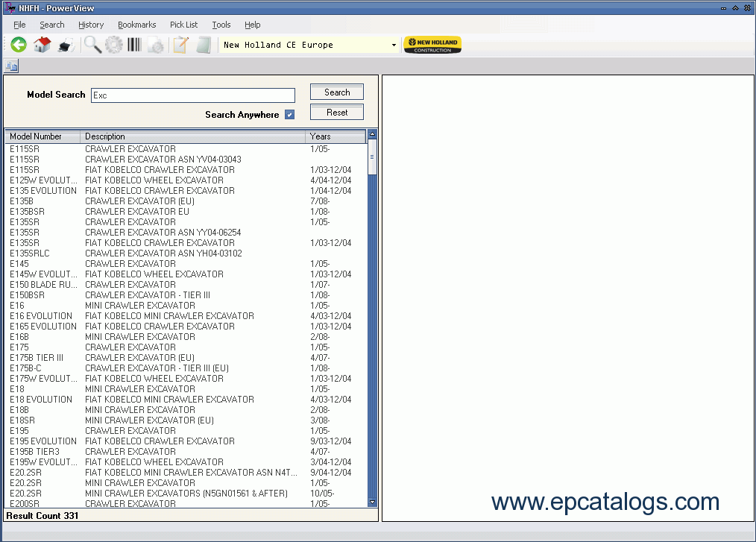Click the green Back arrow icon

click(19, 45)
